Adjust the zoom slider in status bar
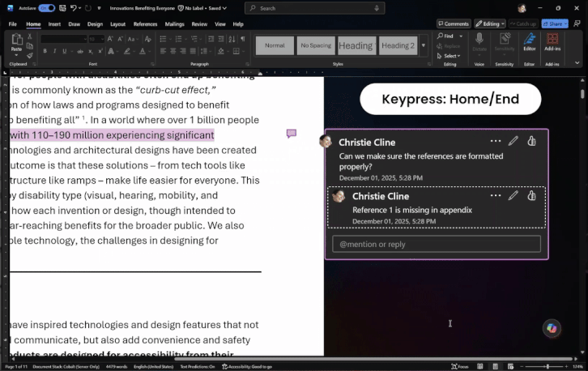Viewport: 588px width, 371px height. (548, 366)
